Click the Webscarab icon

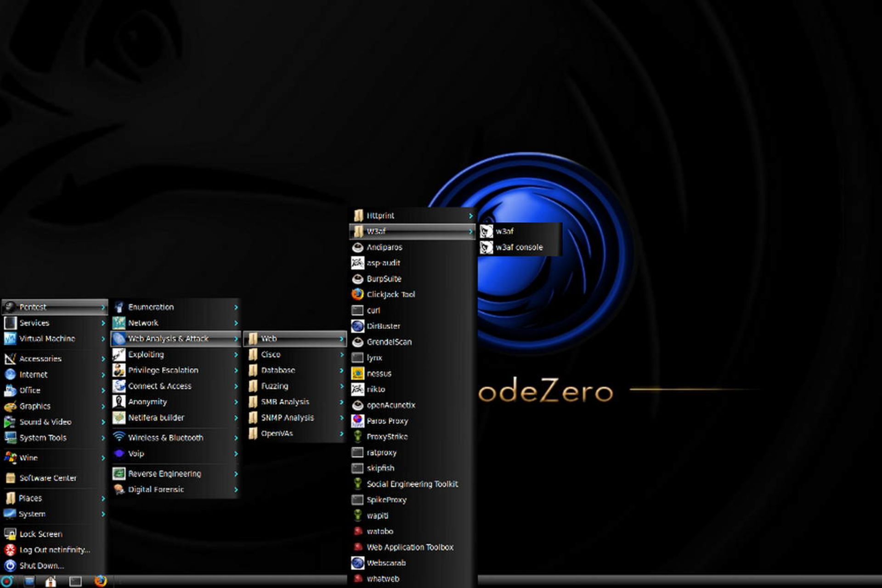357,563
